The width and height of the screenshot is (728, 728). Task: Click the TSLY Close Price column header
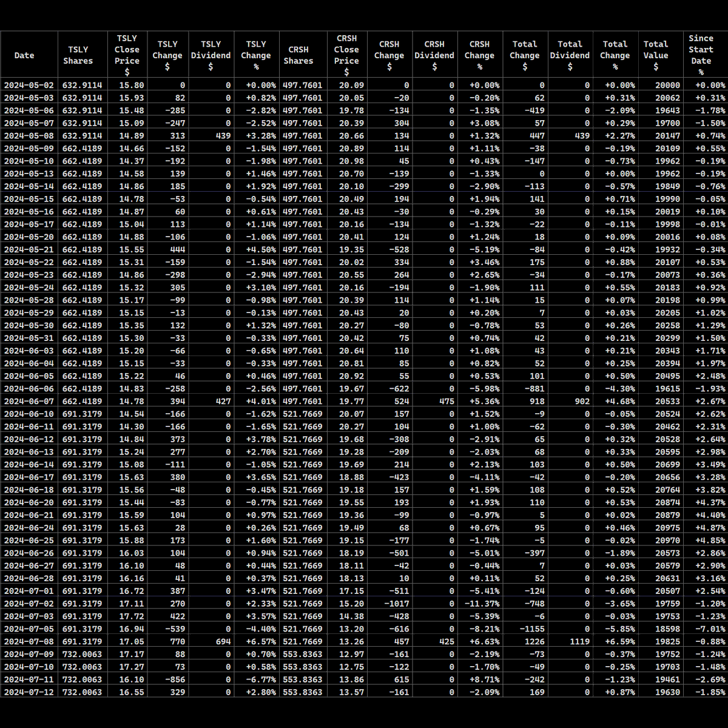[127, 55]
